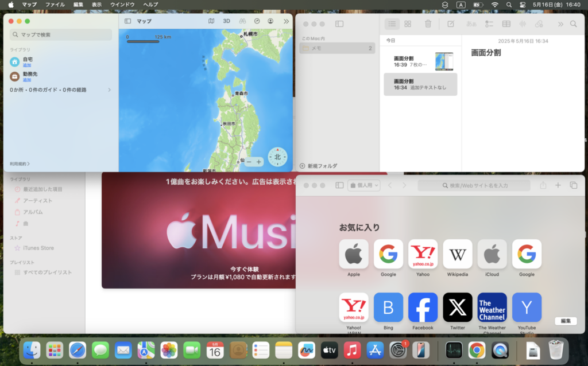The width and height of the screenshot is (588, 366).
Task: Insert a table using Notes table icon
Action: [x=506, y=24]
